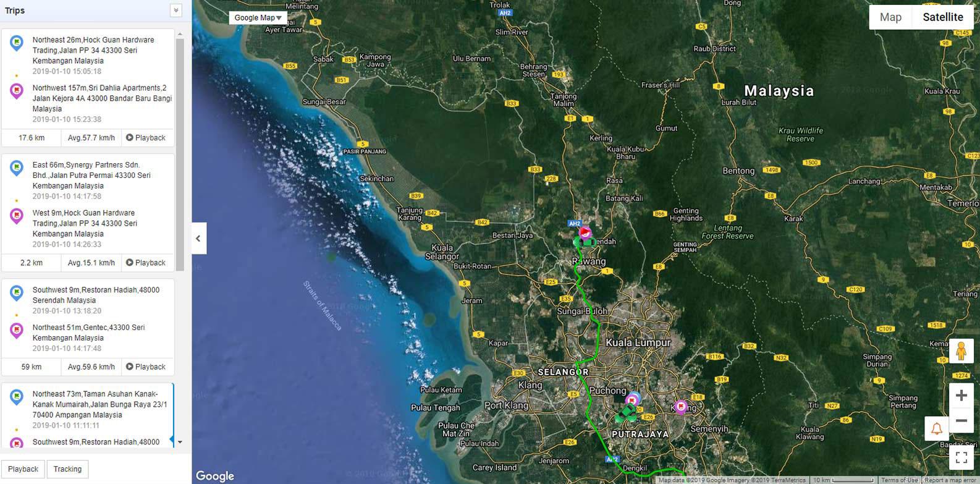Play back the 2.2 km trip
980x484 pixels.
tap(146, 263)
